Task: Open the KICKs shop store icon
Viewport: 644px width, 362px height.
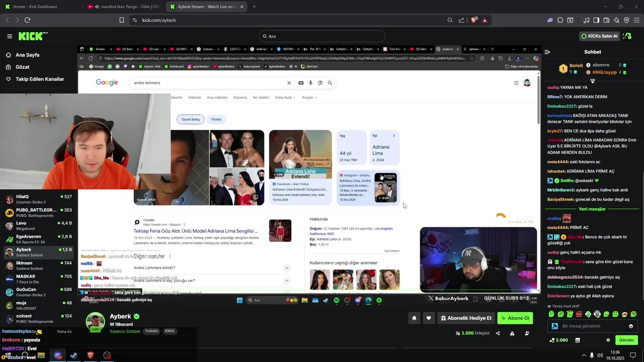Action: [578, 340]
